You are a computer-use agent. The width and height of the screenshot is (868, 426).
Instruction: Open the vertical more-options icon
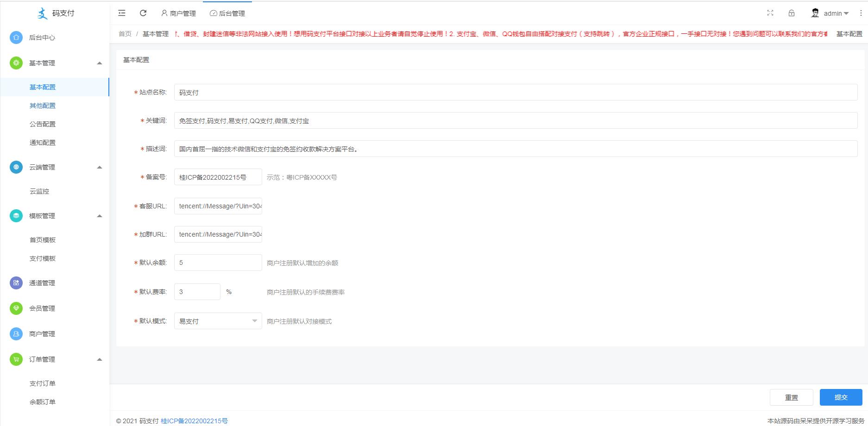tap(861, 13)
